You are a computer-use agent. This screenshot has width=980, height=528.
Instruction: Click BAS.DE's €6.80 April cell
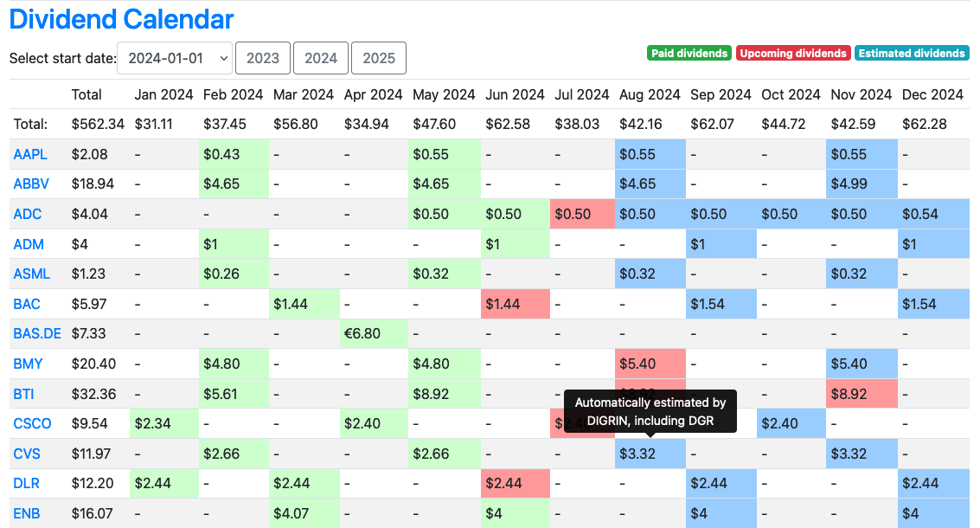pyautogui.click(x=374, y=333)
